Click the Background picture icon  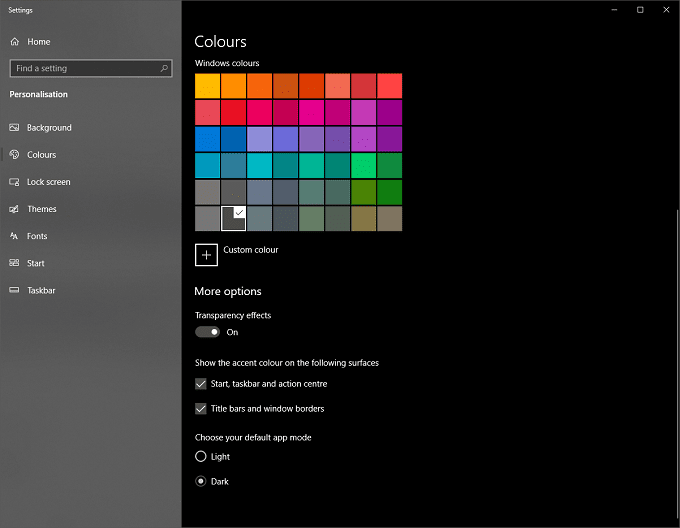point(15,128)
